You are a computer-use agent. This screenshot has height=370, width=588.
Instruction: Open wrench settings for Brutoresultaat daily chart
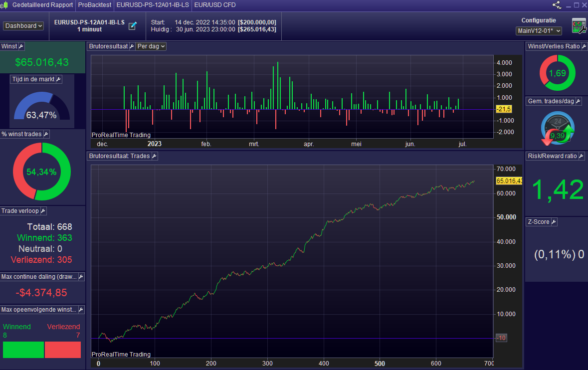tap(132, 46)
